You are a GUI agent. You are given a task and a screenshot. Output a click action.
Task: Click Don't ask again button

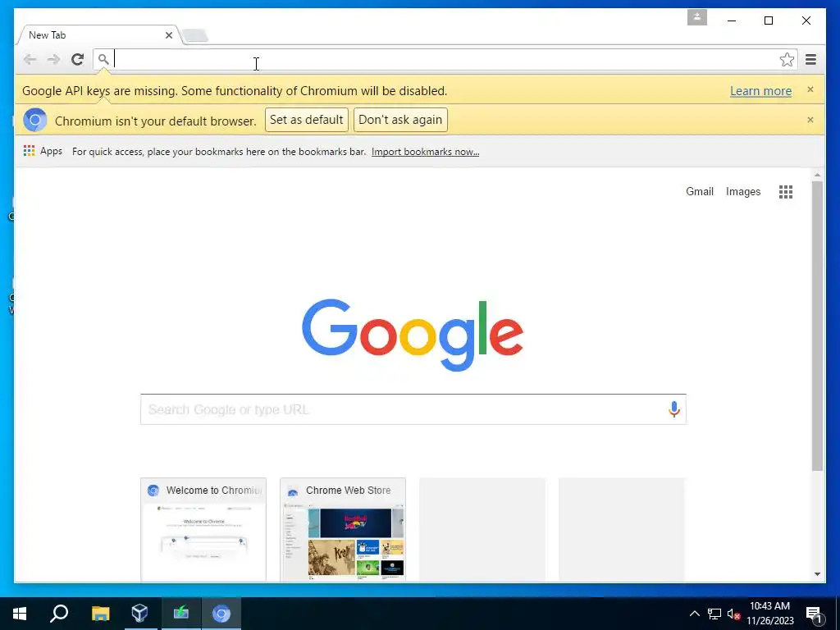(x=400, y=120)
